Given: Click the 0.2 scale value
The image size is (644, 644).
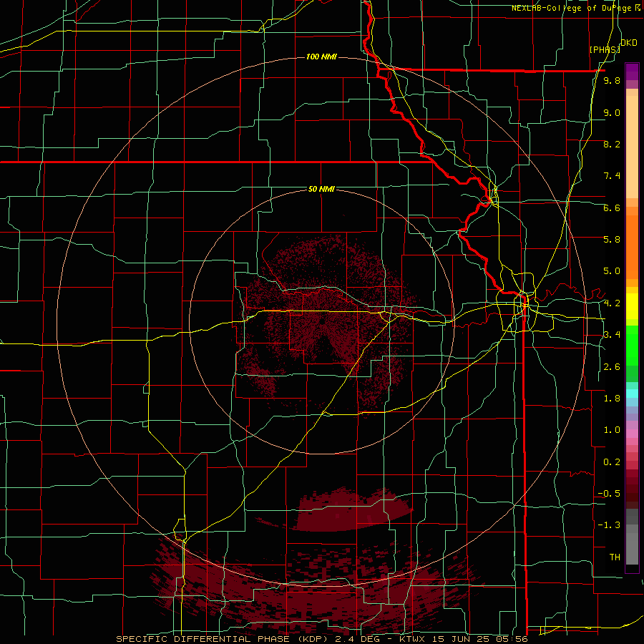Looking at the screenshot, I should click(612, 462).
